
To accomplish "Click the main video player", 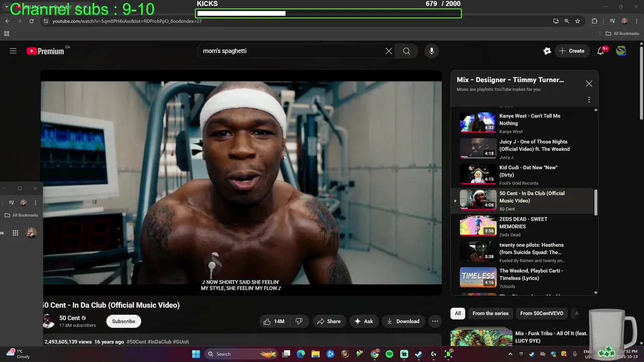I will coord(241,183).
